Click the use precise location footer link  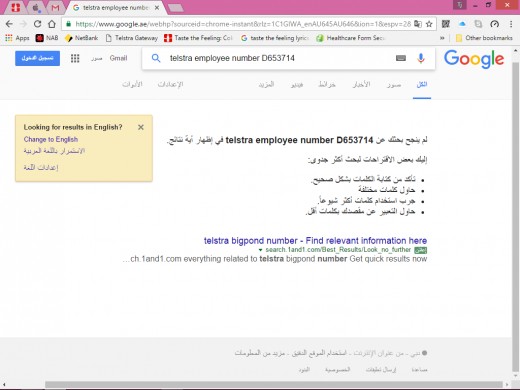pyautogui.click(x=319, y=353)
